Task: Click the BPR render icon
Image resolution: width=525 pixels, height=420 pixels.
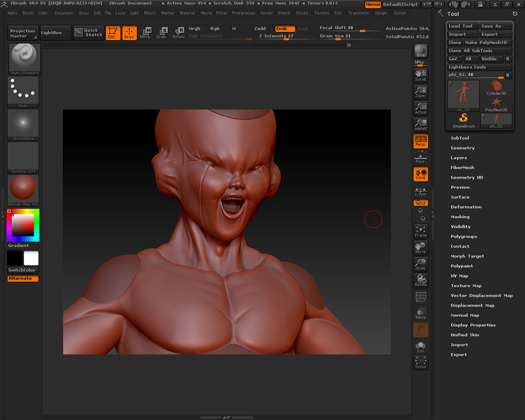Action: [420, 51]
